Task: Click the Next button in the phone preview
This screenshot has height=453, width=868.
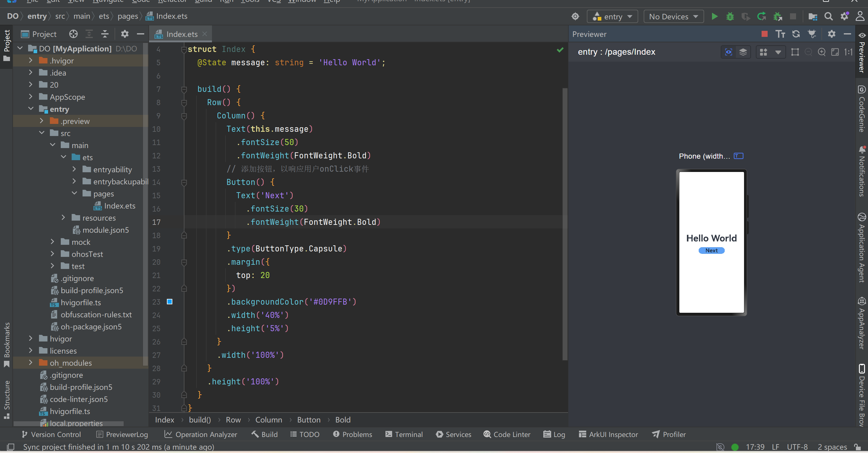Action: click(x=711, y=251)
